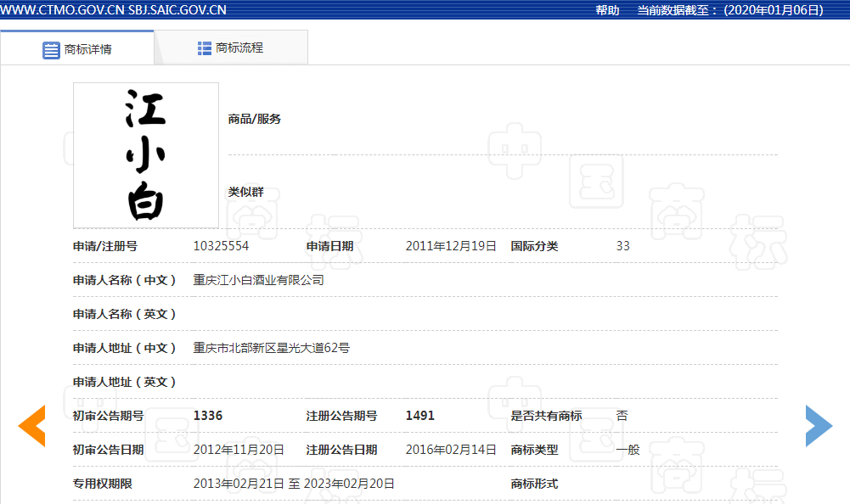Click the WWW.CTMO.GOV.CN SBJ.SAIC.GOV.CN header text
850x504 pixels.
tap(113, 10)
